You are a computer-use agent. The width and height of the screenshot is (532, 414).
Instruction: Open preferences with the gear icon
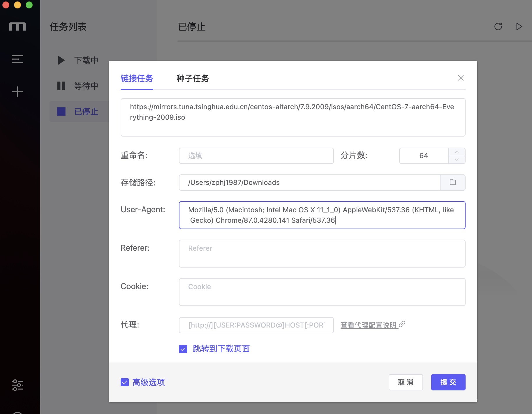[17, 385]
